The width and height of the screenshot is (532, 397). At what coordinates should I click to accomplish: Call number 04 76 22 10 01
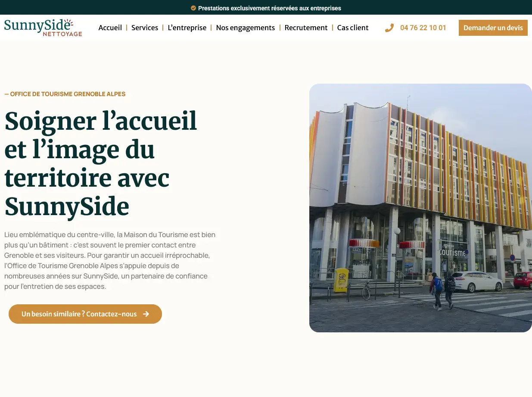tap(423, 28)
